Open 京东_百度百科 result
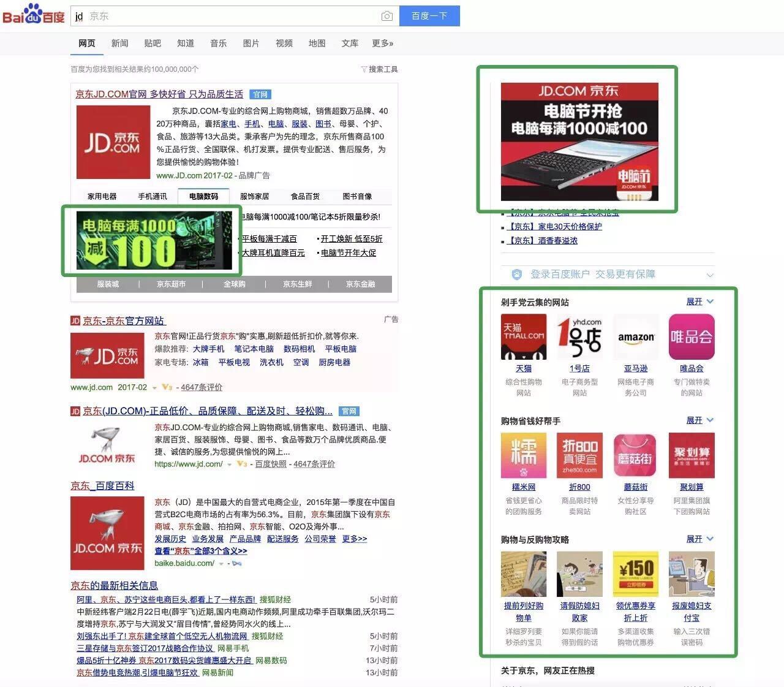The image size is (784, 687). coord(102,486)
